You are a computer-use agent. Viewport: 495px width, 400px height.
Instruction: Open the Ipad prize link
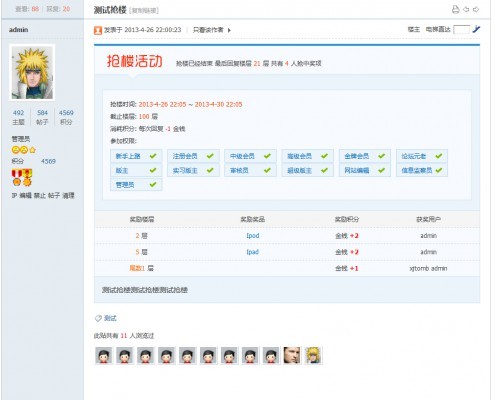253,252
